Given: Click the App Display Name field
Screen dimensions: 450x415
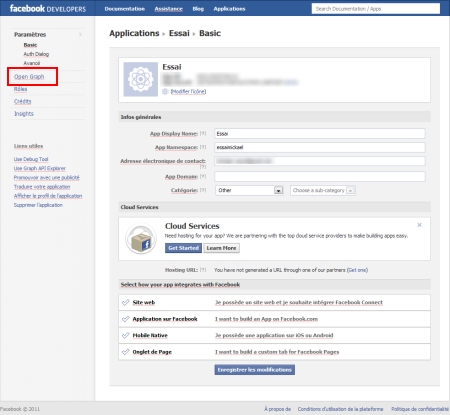Looking at the screenshot, I should [320, 134].
